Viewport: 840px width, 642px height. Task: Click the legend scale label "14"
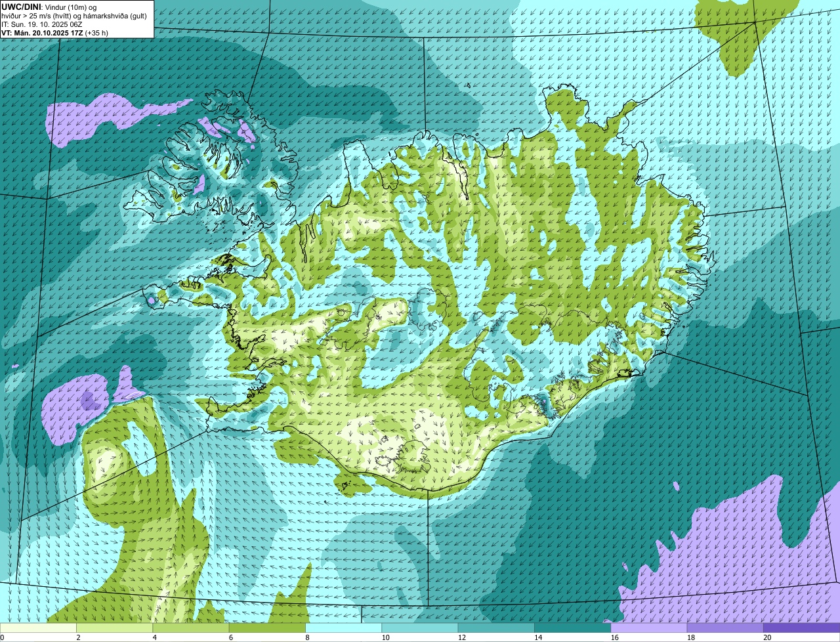[538, 637]
